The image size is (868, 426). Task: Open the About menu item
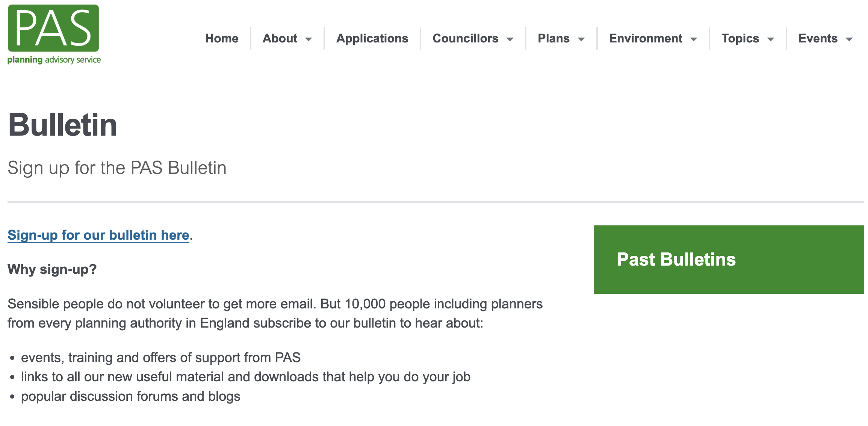tap(280, 38)
